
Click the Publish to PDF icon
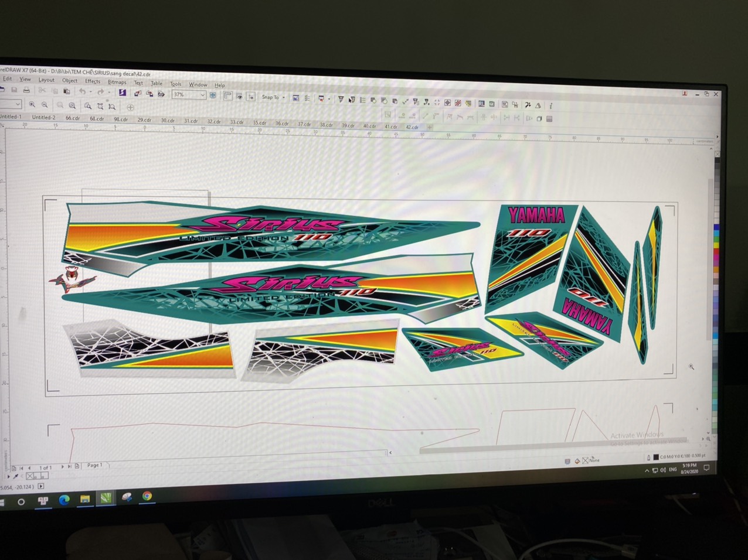[x=161, y=94]
